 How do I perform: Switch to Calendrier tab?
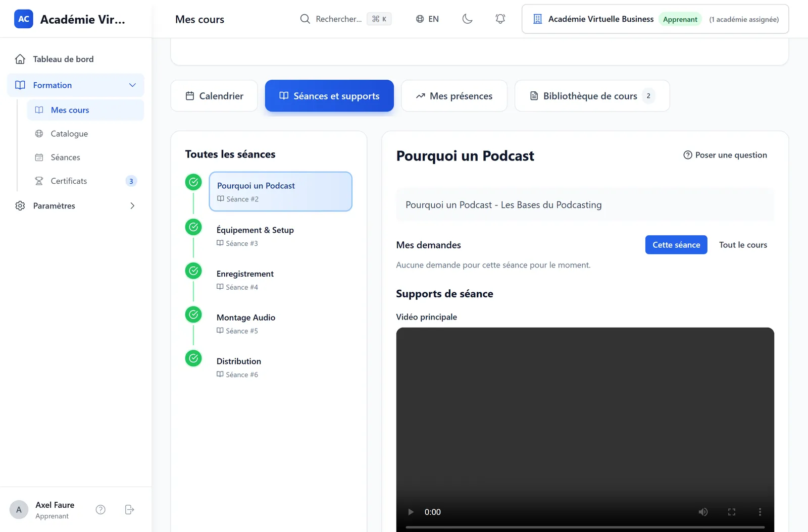click(x=214, y=96)
